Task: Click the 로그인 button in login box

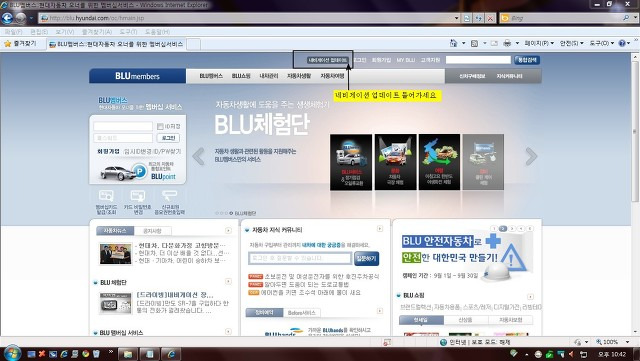Action: [x=168, y=138]
